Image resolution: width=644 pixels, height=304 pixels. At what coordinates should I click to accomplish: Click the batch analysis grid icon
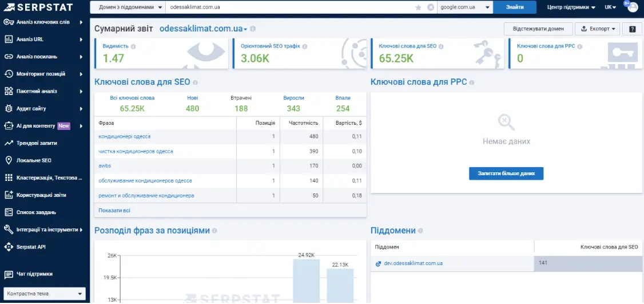tap(9, 92)
